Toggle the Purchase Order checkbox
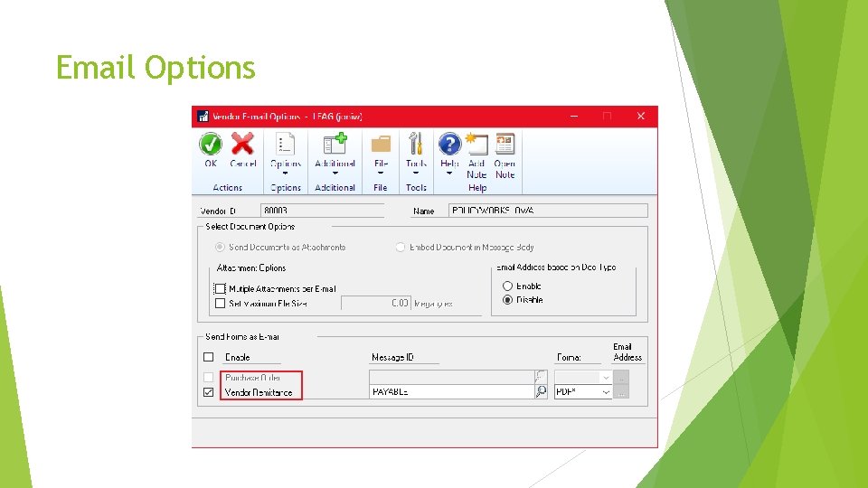Viewport: 868px width, 488px height. pos(209,378)
